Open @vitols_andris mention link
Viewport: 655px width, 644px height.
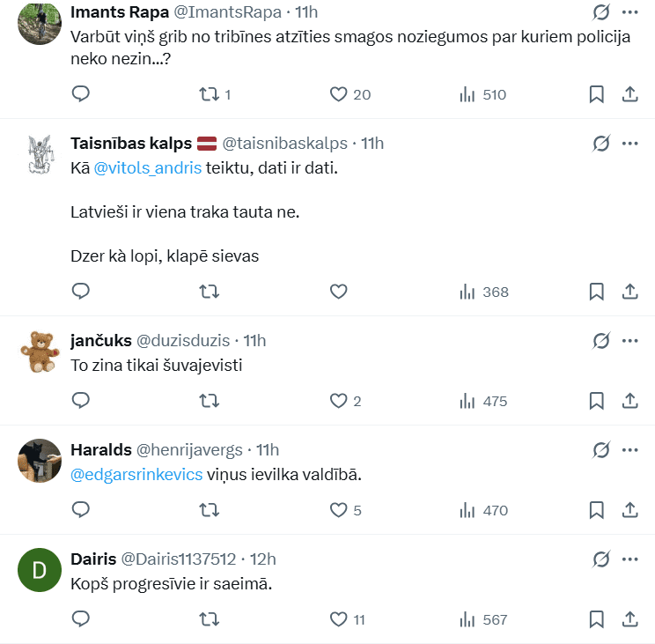click(147, 168)
